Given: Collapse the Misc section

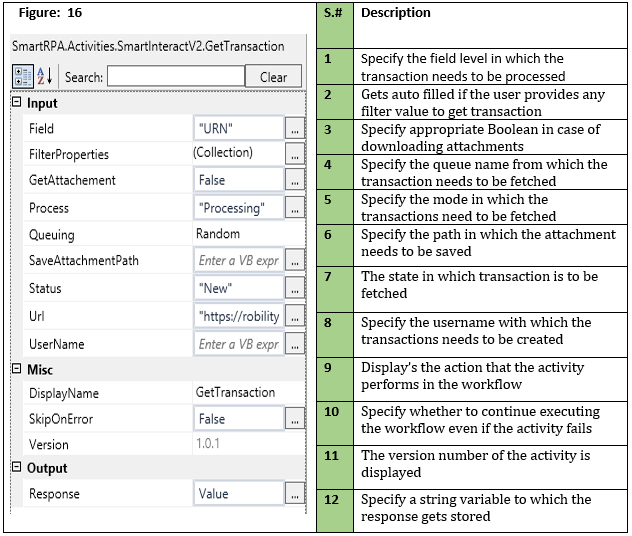Looking at the screenshot, I should pos(16,370).
